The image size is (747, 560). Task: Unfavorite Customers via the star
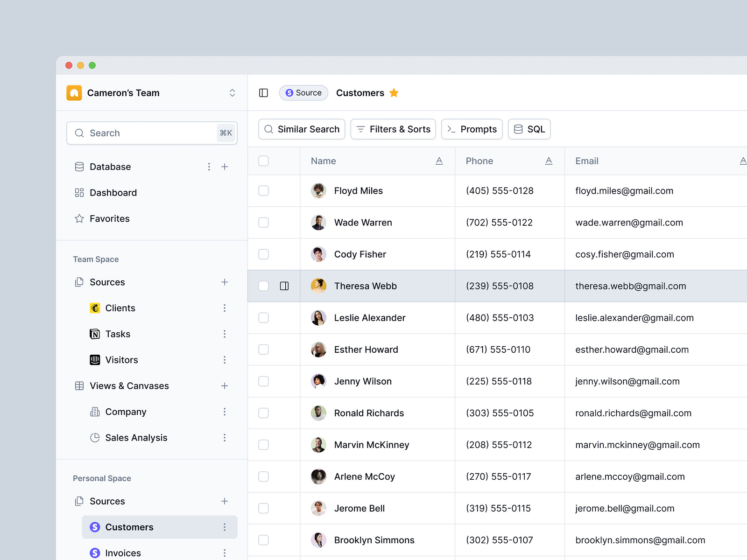tap(394, 93)
